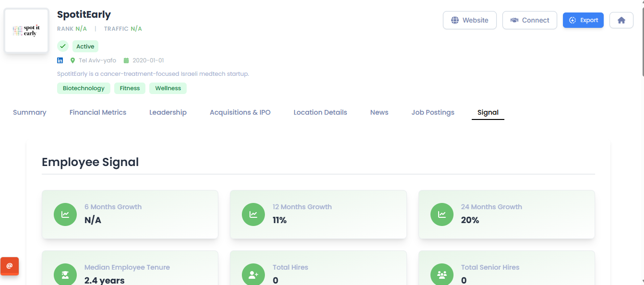Click the company description sentence
This screenshot has height=285, width=644.
pos(153,74)
